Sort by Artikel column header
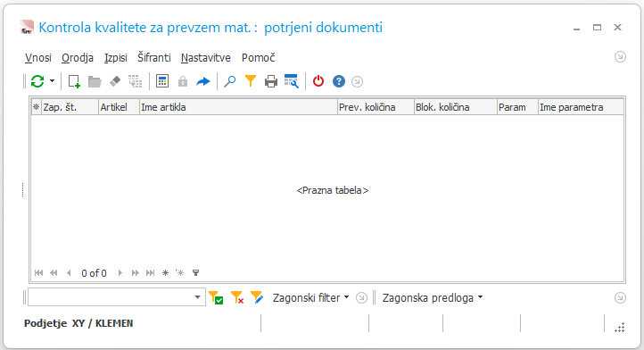 [120, 107]
